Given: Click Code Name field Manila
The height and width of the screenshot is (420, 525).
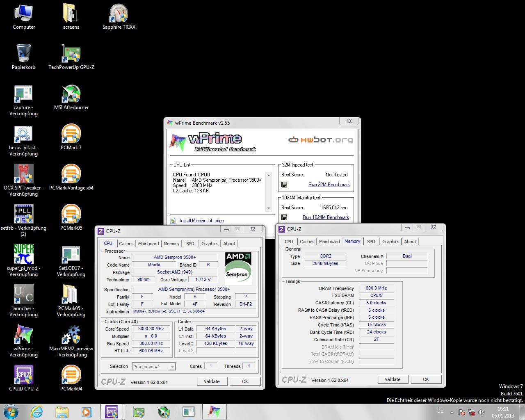Looking at the screenshot, I should click(x=154, y=265).
